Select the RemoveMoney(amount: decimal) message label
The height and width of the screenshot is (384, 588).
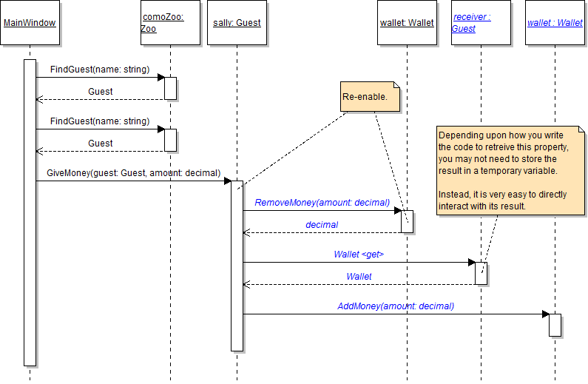click(x=322, y=202)
